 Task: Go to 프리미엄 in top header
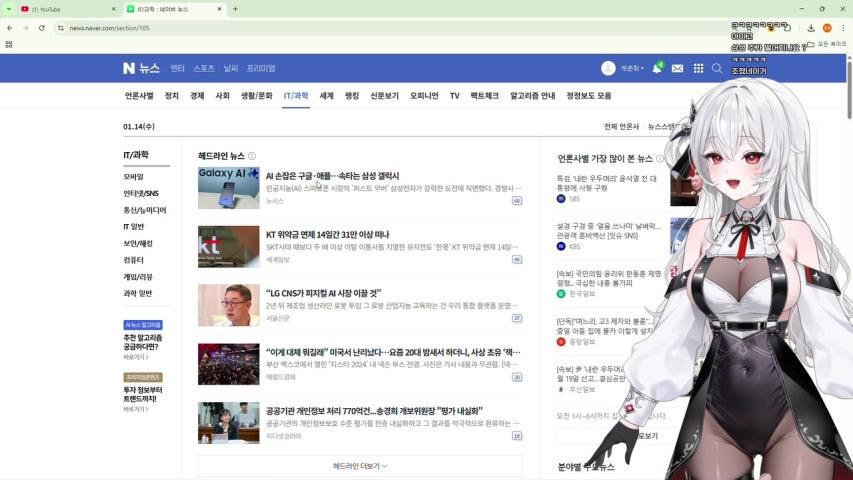(x=261, y=69)
